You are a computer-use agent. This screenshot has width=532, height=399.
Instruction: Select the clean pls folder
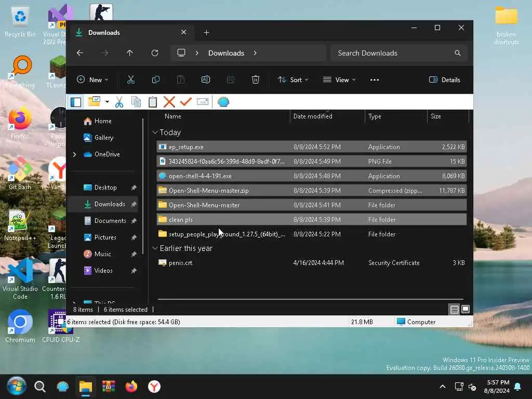tap(312, 220)
